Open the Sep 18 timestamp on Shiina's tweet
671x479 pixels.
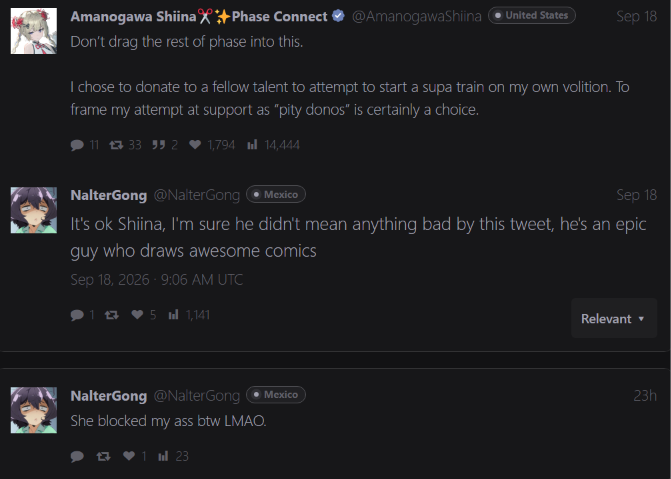coord(636,16)
